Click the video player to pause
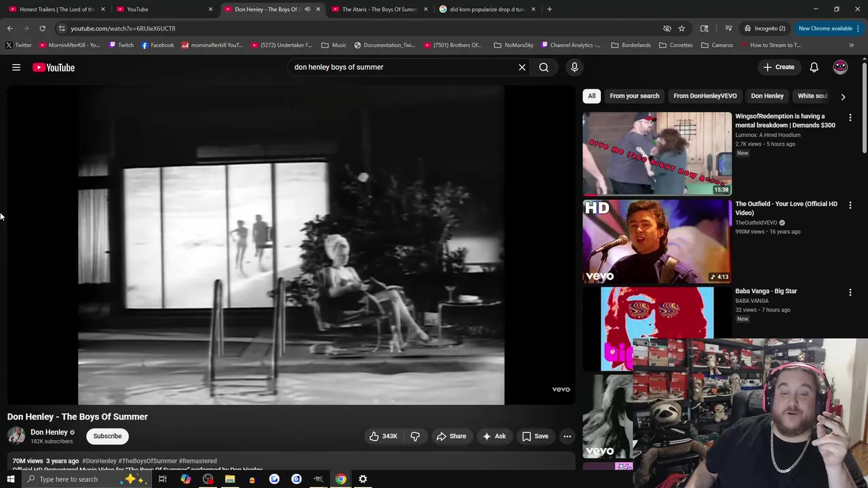Screen dimensions: 868x488 coord(291,245)
